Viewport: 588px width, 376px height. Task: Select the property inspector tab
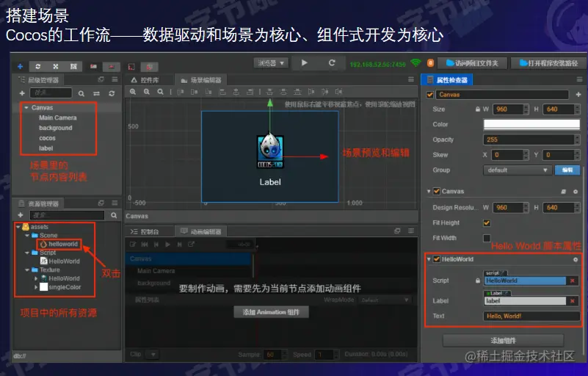click(x=448, y=80)
